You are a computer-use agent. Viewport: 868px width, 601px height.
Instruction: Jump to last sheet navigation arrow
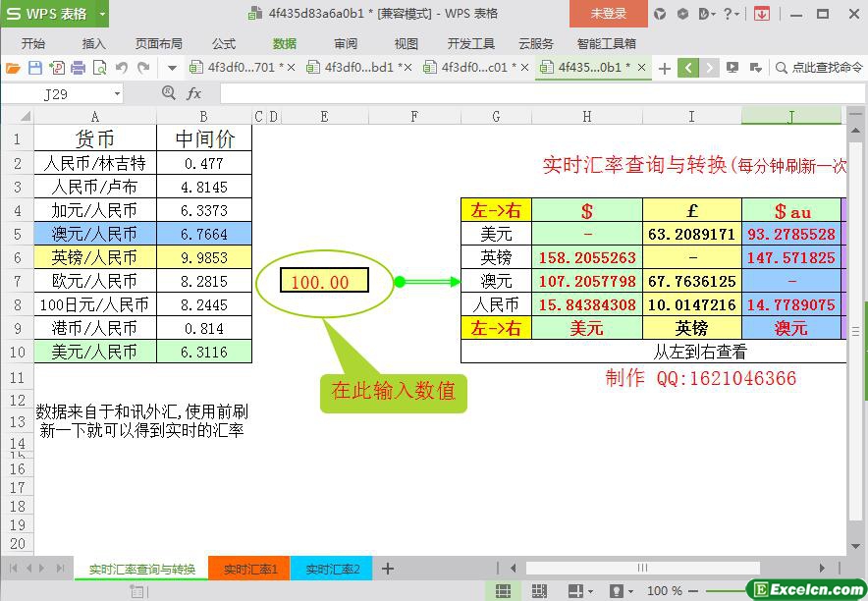pyautogui.click(x=60, y=569)
